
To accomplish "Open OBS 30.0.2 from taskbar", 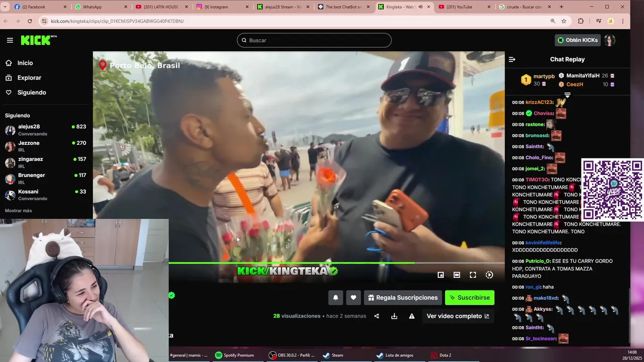I will 293,355.
